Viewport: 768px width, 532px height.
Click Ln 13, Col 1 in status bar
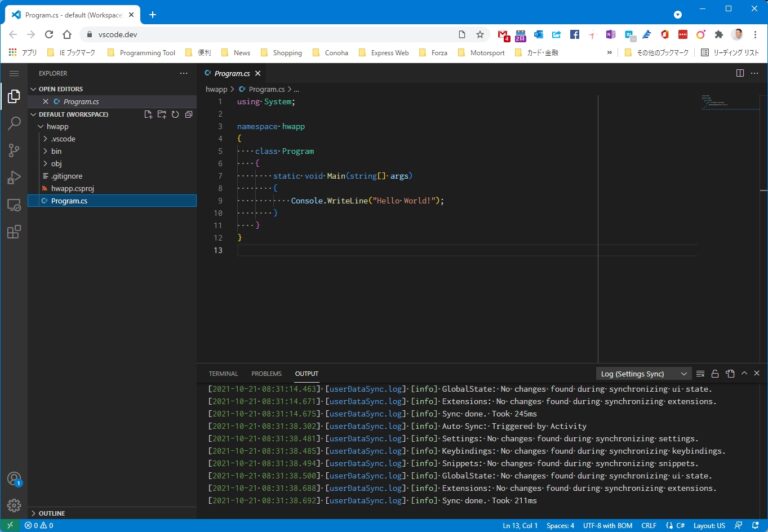pyautogui.click(x=520, y=525)
